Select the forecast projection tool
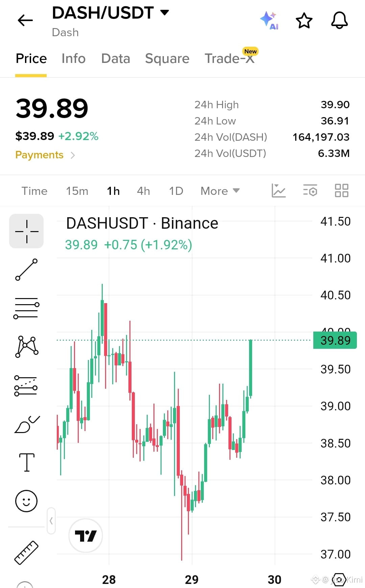The height and width of the screenshot is (588, 365). (26, 386)
